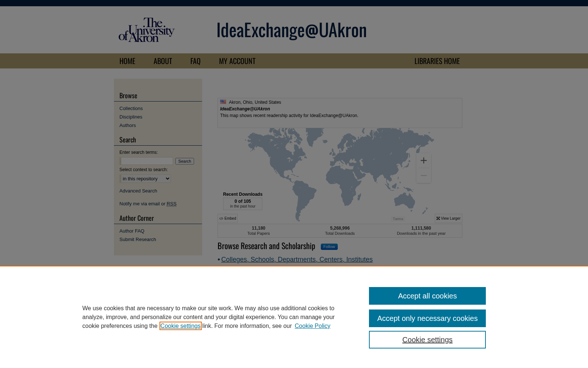Open LIBRARIES HOME link

pos(437,61)
